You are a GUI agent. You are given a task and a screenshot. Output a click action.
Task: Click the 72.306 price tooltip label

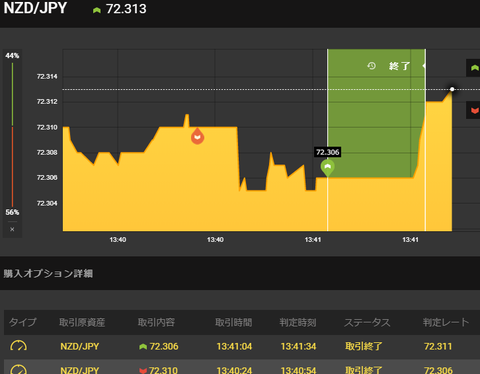[x=328, y=152]
